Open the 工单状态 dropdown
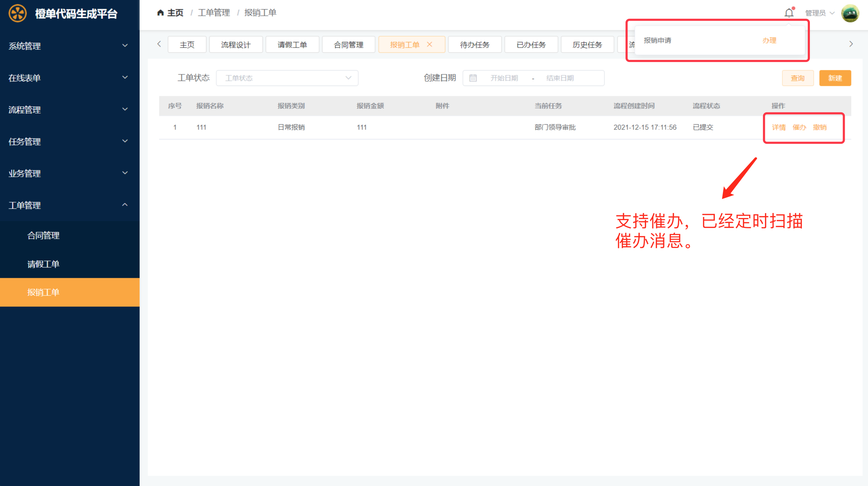This screenshot has height=486, width=868. pos(287,78)
